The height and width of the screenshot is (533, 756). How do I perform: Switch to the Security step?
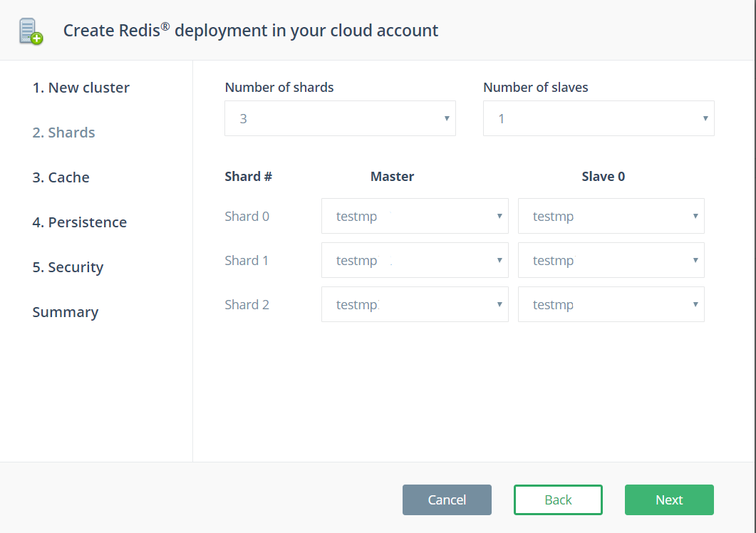click(68, 267)
